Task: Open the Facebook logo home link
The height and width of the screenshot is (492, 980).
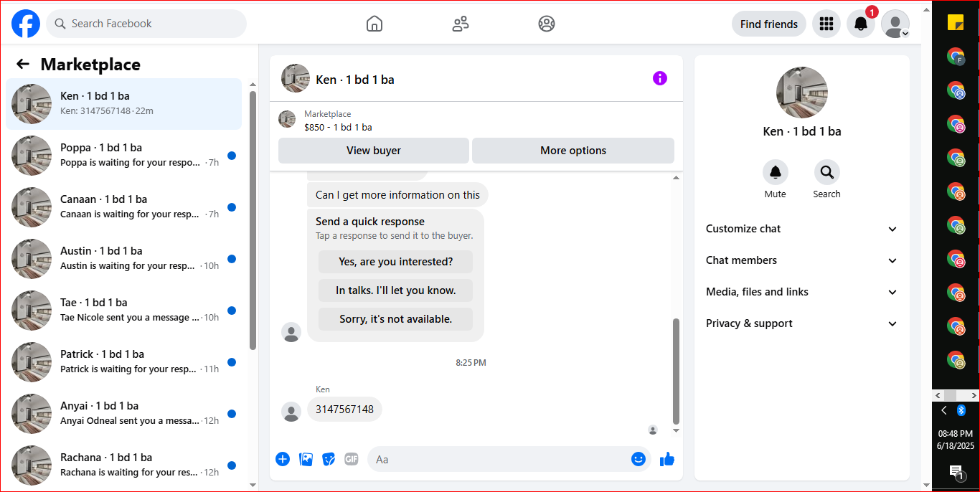Action: coord(26,24)
